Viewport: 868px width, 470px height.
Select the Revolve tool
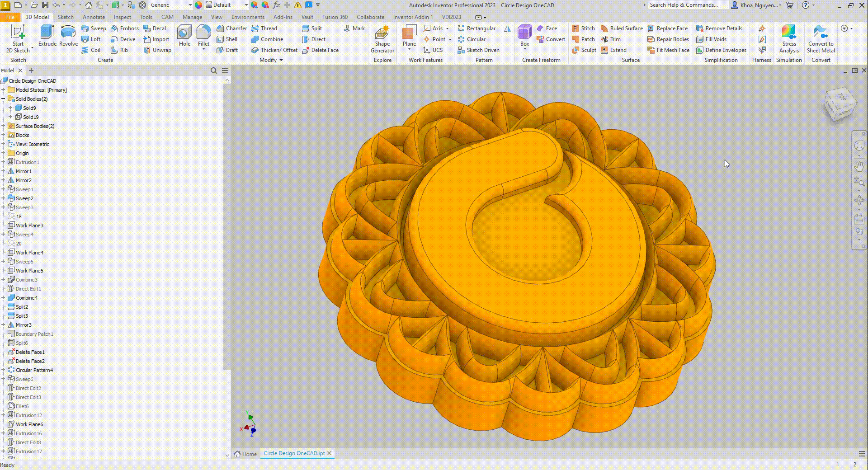point(68,36)
